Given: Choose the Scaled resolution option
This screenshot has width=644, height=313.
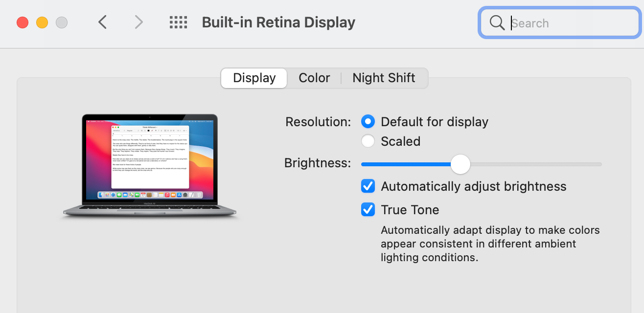Looking at the screenshot, I should 368,141.
